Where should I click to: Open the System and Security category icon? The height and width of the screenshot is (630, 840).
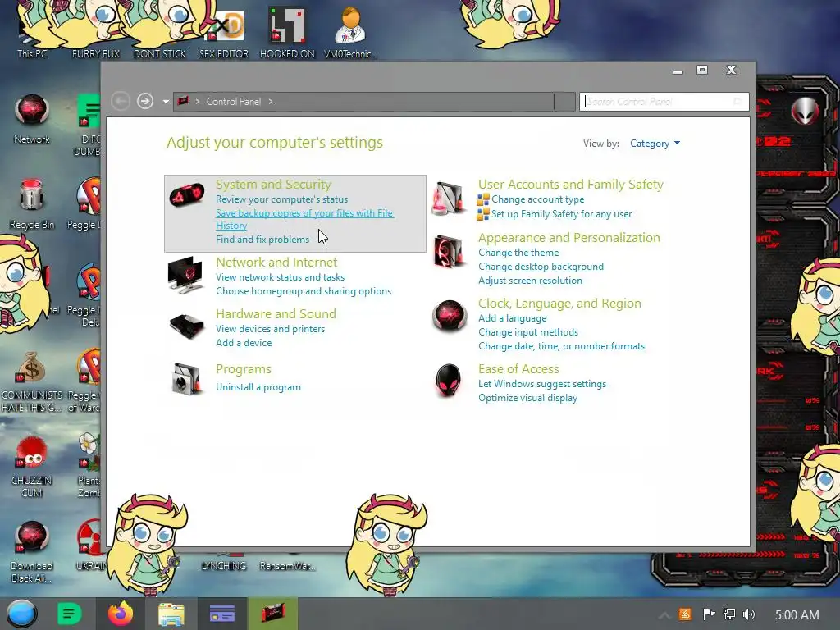tap(186, 194)
